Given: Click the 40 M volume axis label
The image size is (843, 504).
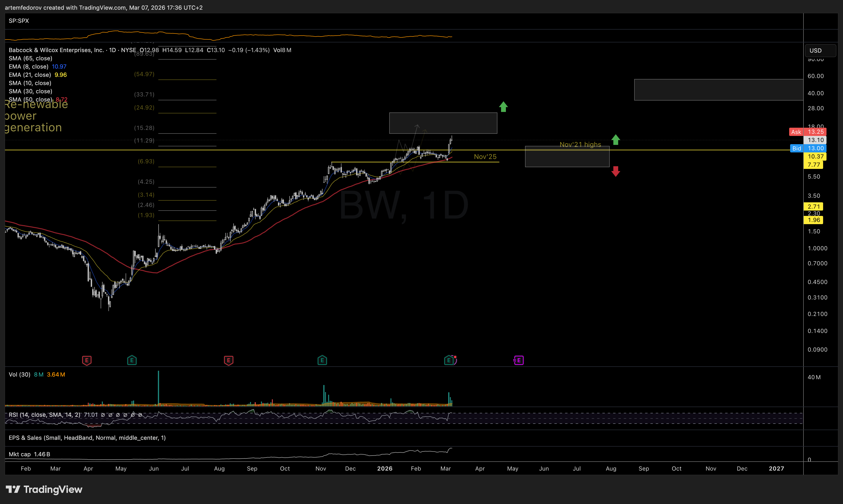Looking at the screenshot, I should [x=814, y=377].
